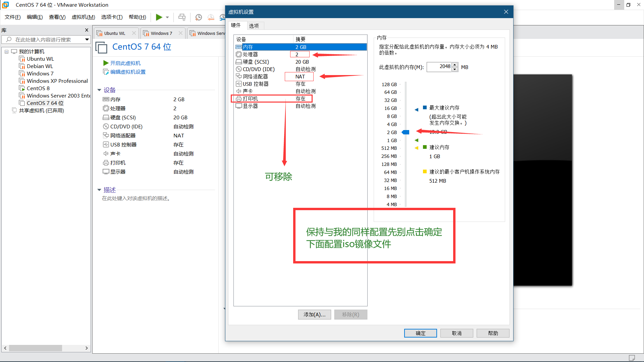Increase memory with the spinner up arrow
This screenshot has width=644, height=362.
coord(455,64)
